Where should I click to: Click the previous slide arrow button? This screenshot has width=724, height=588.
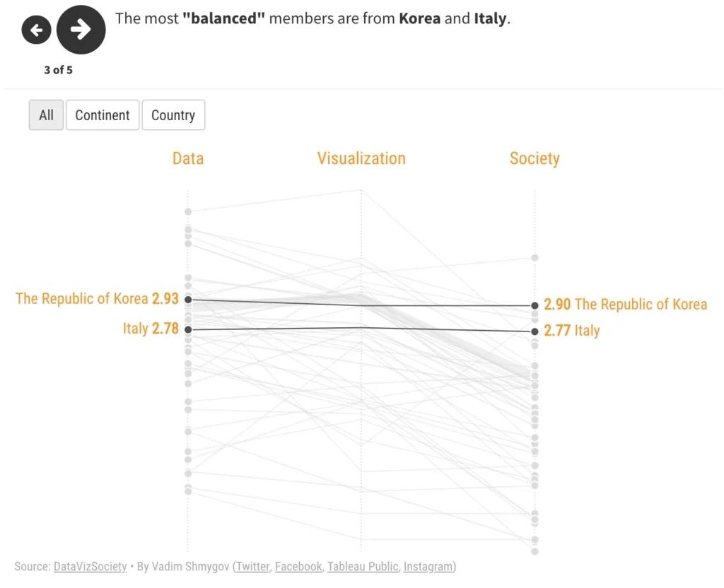(x=37, y=30)
